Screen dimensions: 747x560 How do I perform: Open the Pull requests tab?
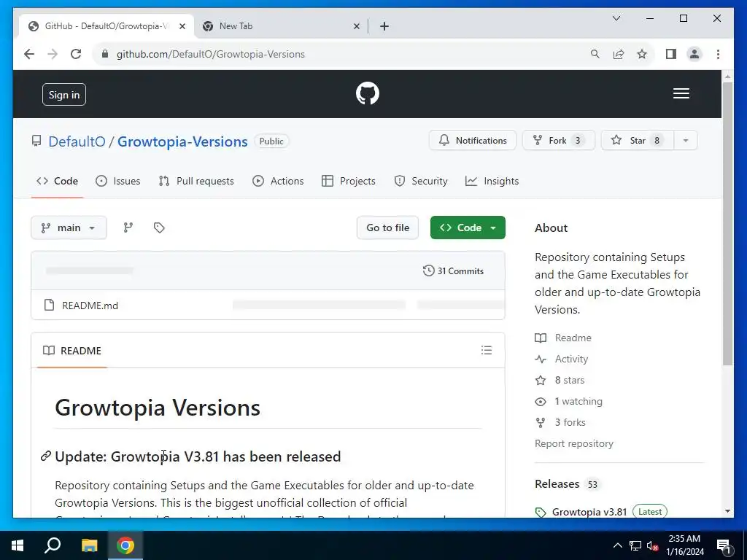pos(196,181)
